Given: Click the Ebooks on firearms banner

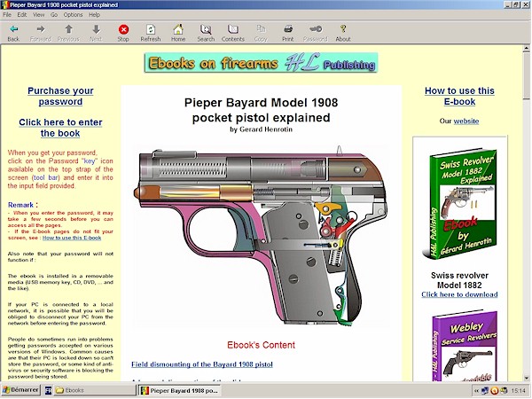Looking at the screenshot, I should [261, 63].
